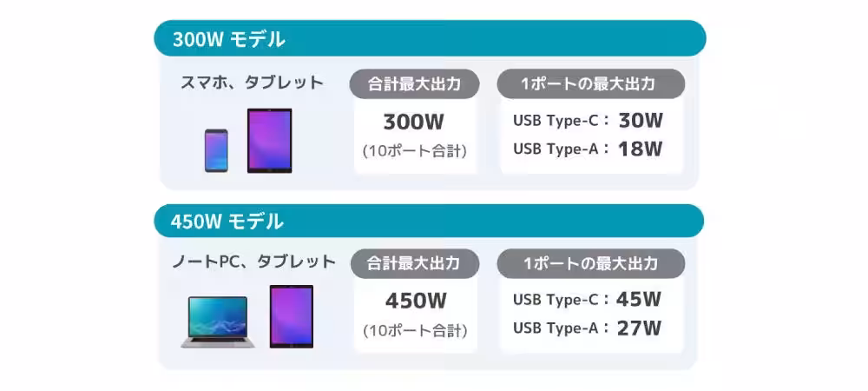Click (10ポート合計) note under 450W
Viewport: 868px width, 391px height.
point(416,330)
